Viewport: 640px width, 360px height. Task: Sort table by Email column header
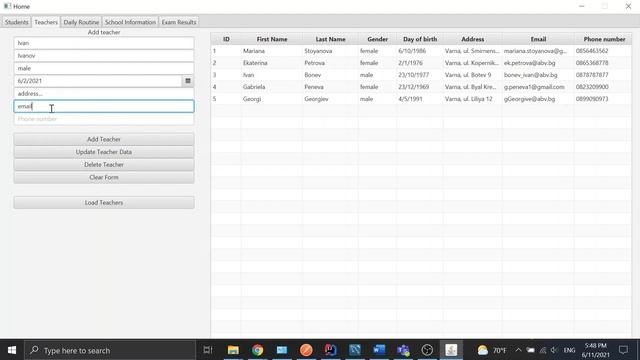(538, 39)
